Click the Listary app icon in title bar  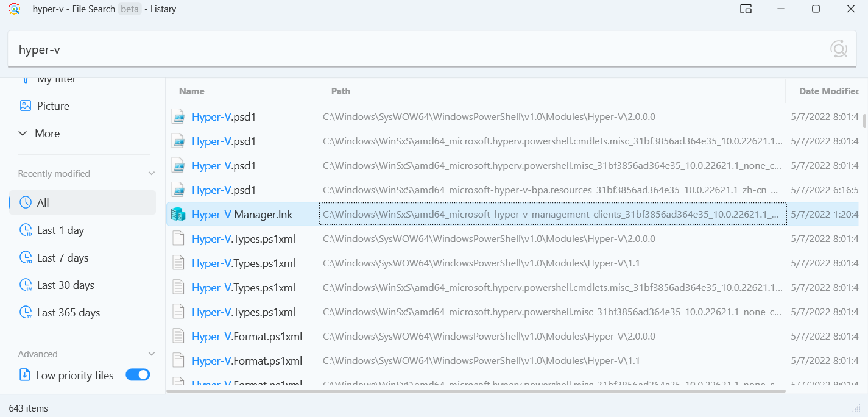pyautogui.click(x=14, y=9)
